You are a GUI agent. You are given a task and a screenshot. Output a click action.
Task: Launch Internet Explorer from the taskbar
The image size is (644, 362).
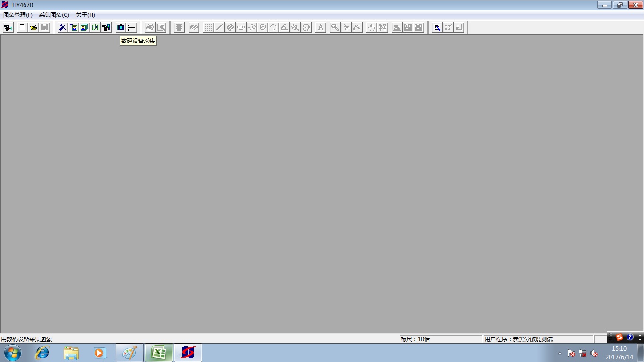42,353
